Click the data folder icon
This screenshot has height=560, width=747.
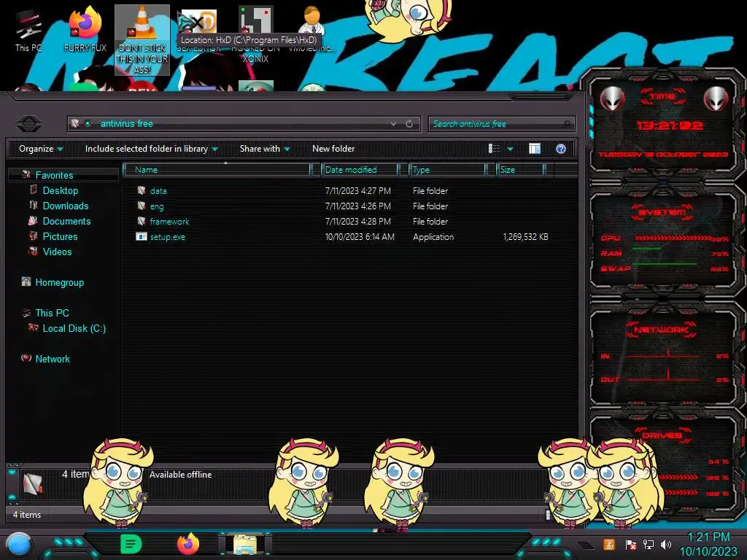141,190
